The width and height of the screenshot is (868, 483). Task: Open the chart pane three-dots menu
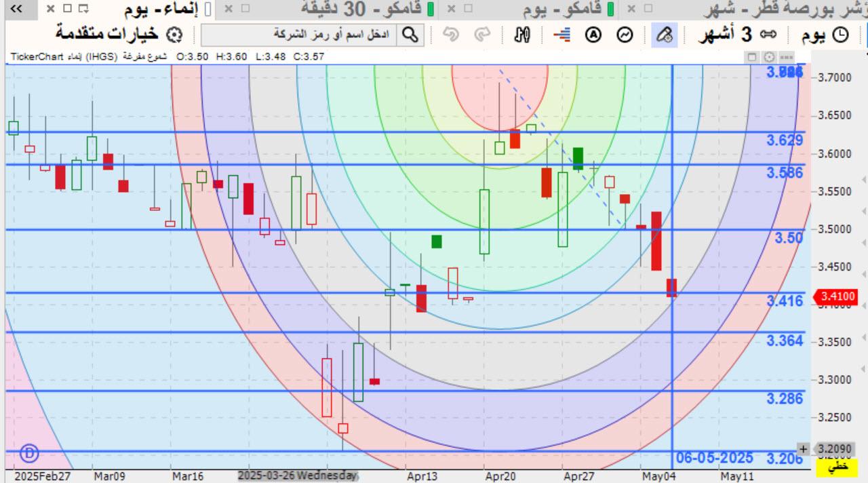[x=787, y=57]
